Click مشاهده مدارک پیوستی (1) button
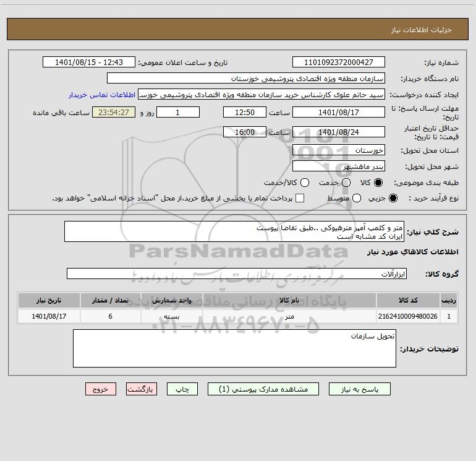Image resolution: width=476 pixels, height=461 pixels. [263, 389]
